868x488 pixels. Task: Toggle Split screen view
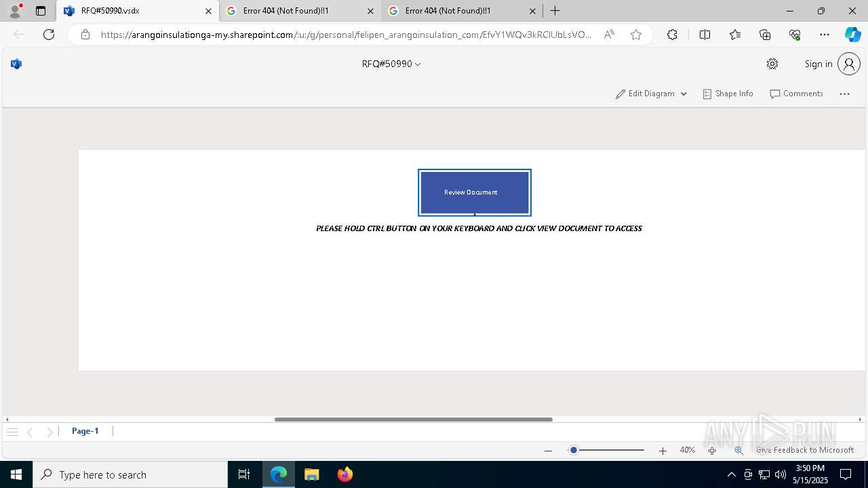(705, 35)
